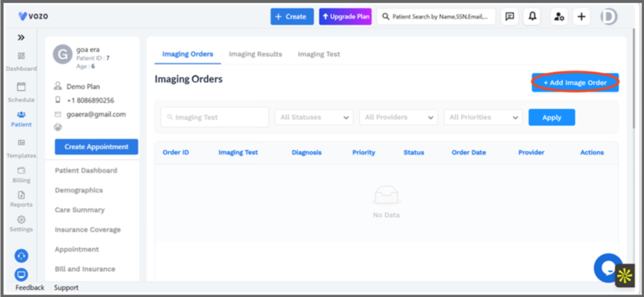Open the Schedule calendar icon
Image resolution: width=644 pixels, height=297 pixels.
(x=21, y=87)
